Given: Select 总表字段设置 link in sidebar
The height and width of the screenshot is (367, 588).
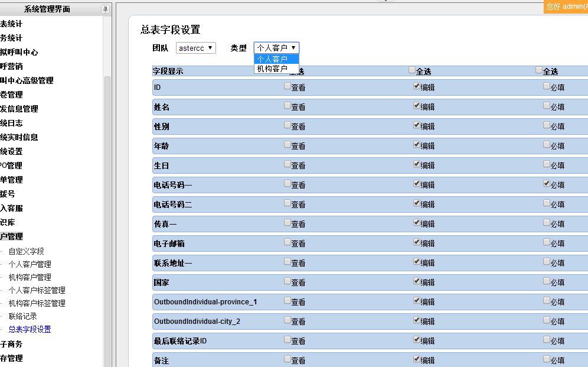Looking at the screenshot, I should point(30,329).
